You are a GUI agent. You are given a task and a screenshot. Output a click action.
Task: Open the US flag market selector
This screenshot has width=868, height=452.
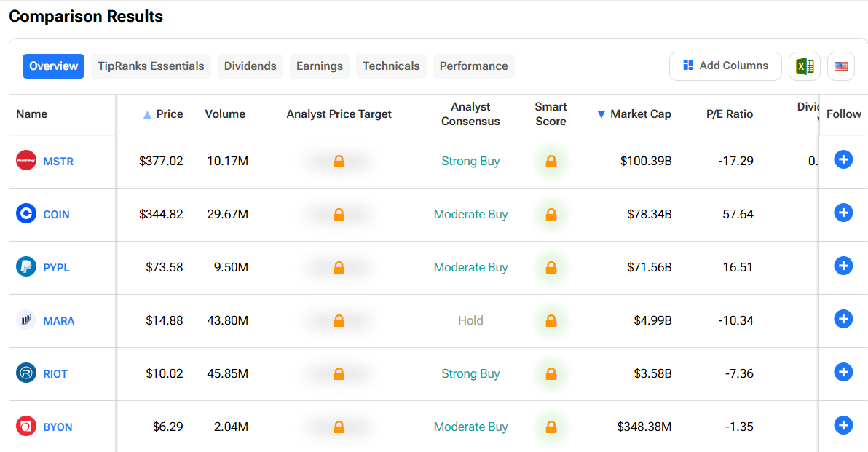click(x=841, y=66)
